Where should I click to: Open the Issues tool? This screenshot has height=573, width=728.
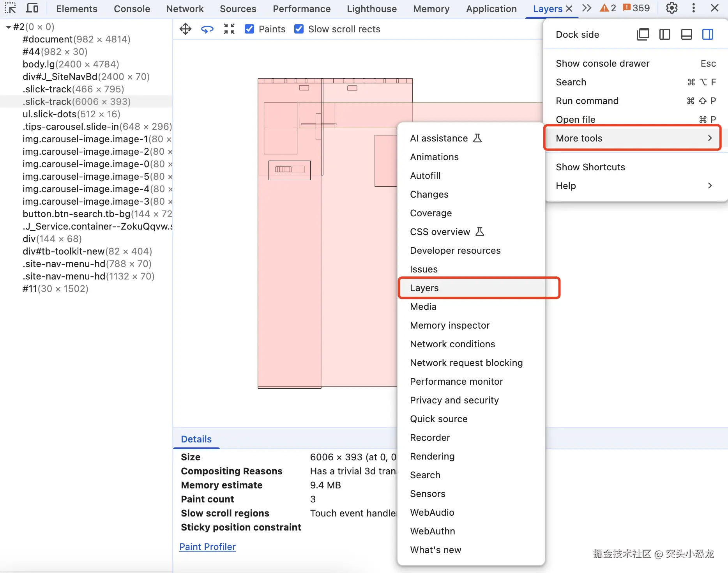[x=471, y=269]
